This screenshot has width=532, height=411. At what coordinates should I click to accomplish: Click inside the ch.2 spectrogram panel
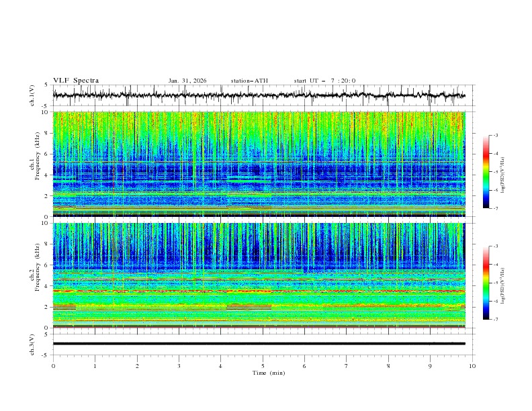click(x=259, y=275)
